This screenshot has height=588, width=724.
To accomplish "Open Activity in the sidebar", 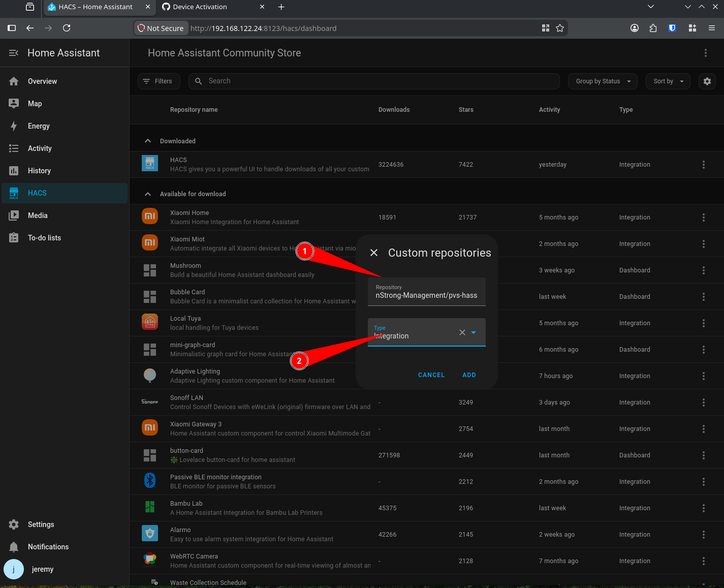I will (64, 148).
